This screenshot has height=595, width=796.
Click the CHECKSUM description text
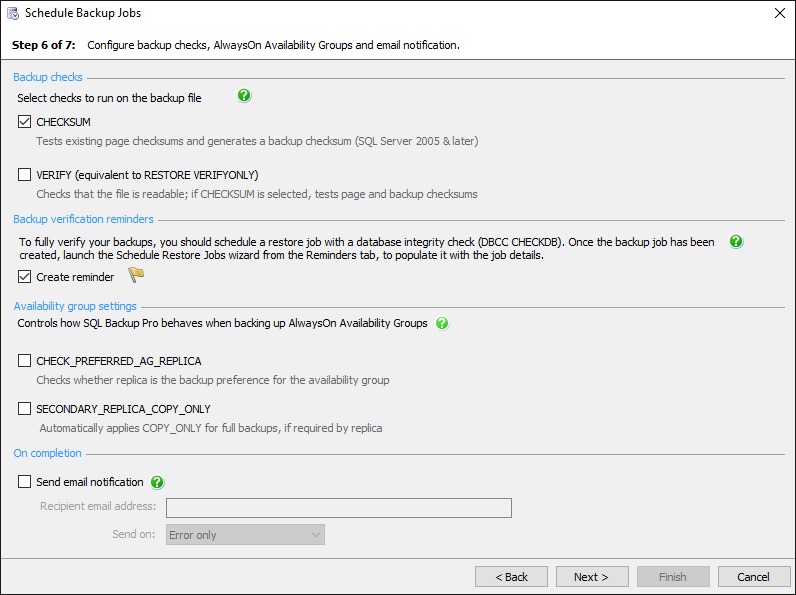click(257, 141)
